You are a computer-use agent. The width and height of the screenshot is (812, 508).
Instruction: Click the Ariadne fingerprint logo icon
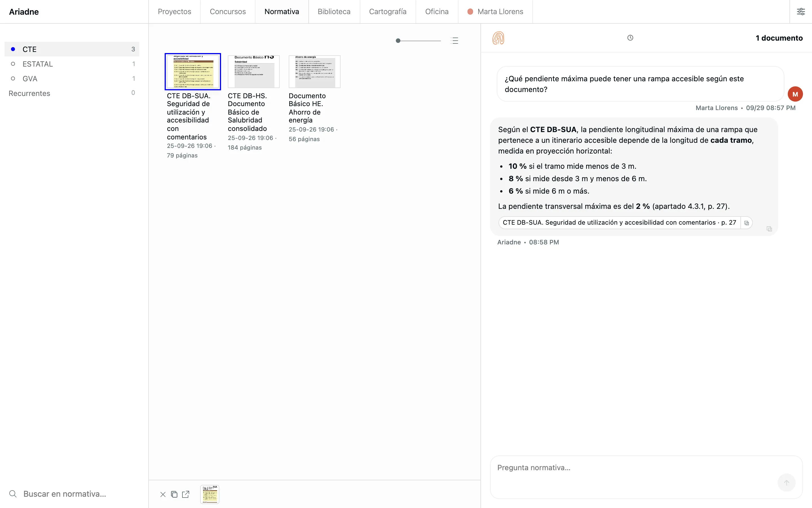pyautogui.click(x=498, y=38)
